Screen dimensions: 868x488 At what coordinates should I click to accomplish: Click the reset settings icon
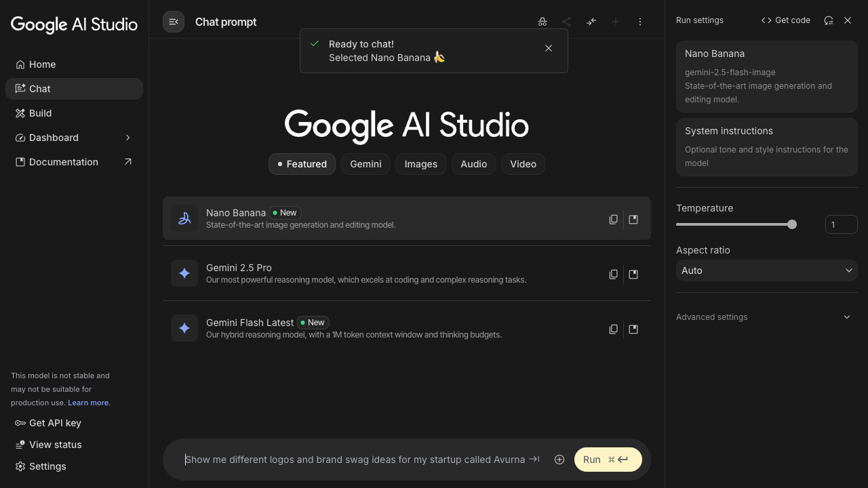828,20
